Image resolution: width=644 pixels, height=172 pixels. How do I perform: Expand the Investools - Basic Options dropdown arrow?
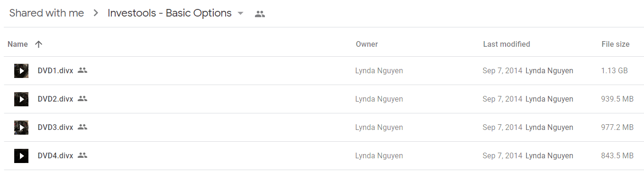240,13
